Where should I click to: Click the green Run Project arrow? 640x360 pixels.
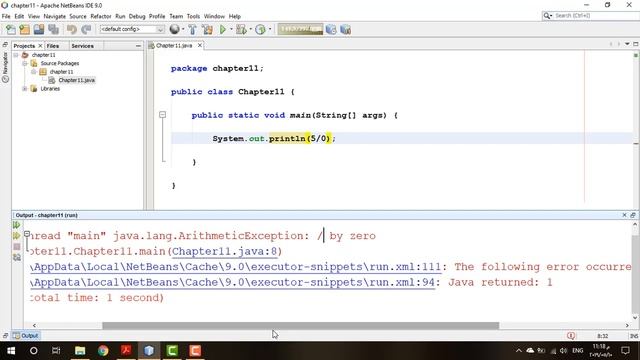[223, 29]
